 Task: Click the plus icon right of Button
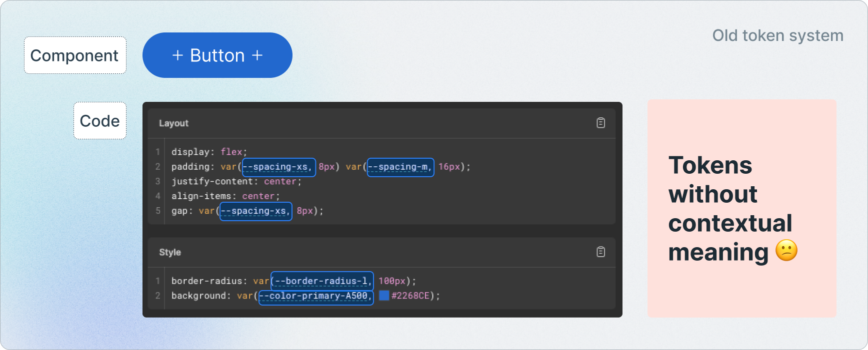tap(257, 55)
